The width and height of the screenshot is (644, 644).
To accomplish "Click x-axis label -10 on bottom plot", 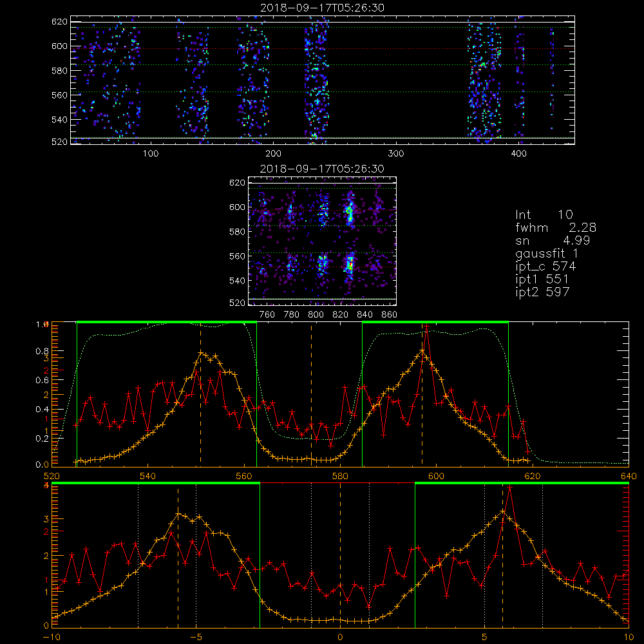I will (52, 637).
